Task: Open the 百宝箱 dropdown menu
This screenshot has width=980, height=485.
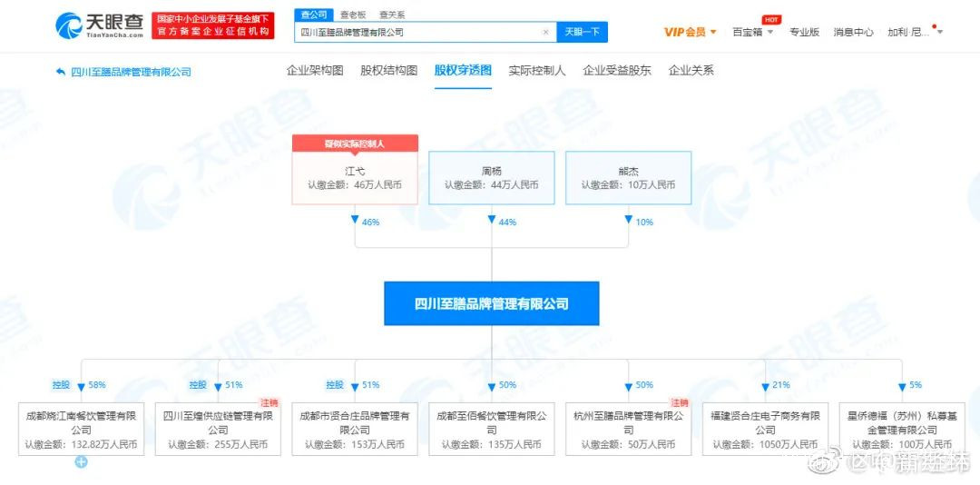Action: pyautogui.click(x=752, y=32)
